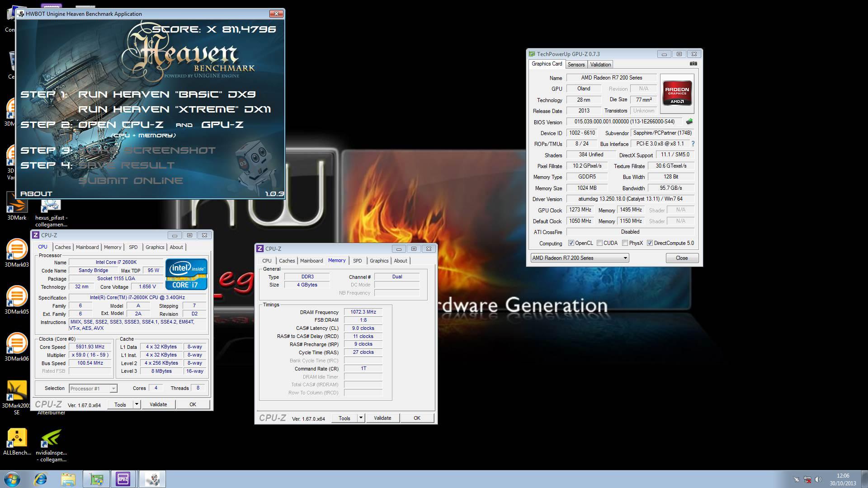The image size is (868, 488).
Task: Click GPU-Z link in the Heaven window
Action: (x=222, y=124)
